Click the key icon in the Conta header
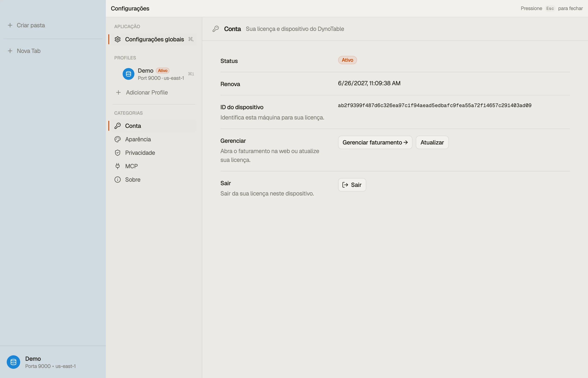 pyautogui.click(x=215, y=29)
